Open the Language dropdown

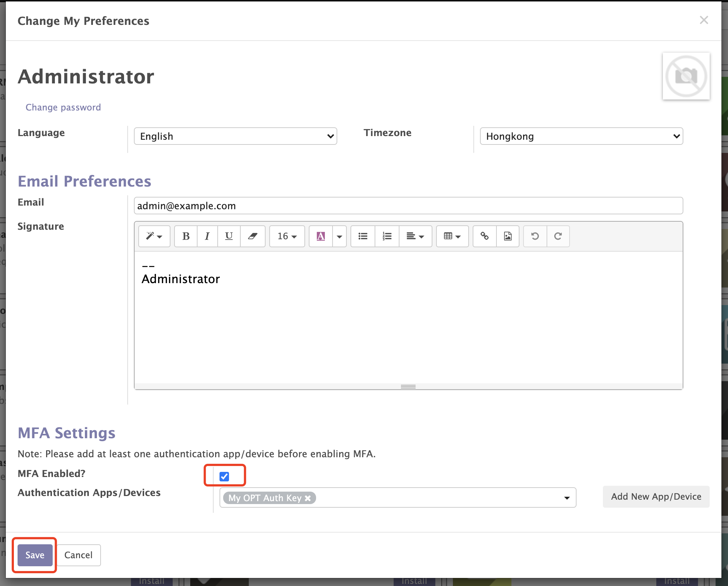235,136
